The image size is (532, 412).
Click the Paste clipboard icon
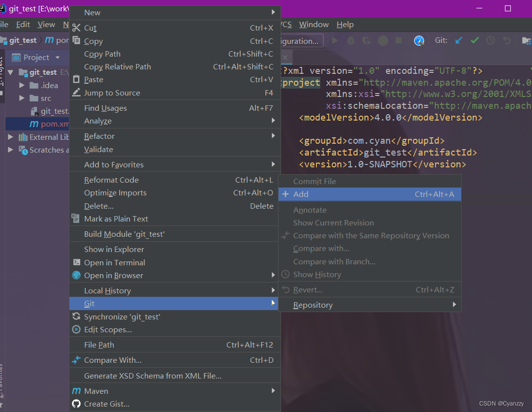(76, 79)
